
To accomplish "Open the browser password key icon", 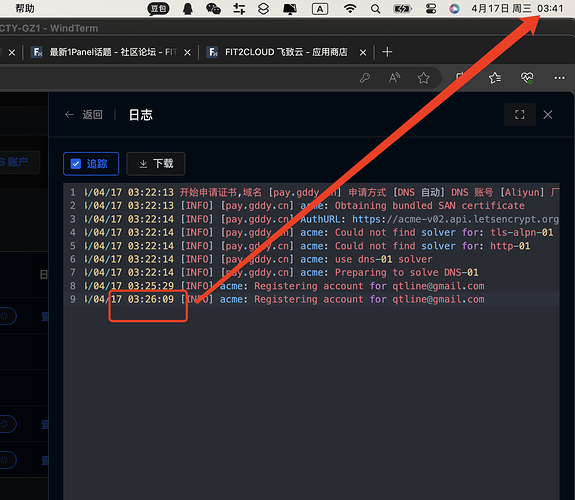I will tap(365, 78).
